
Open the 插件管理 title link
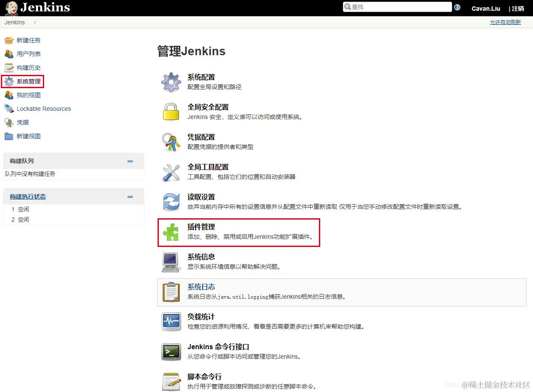(x=201, y=227)
